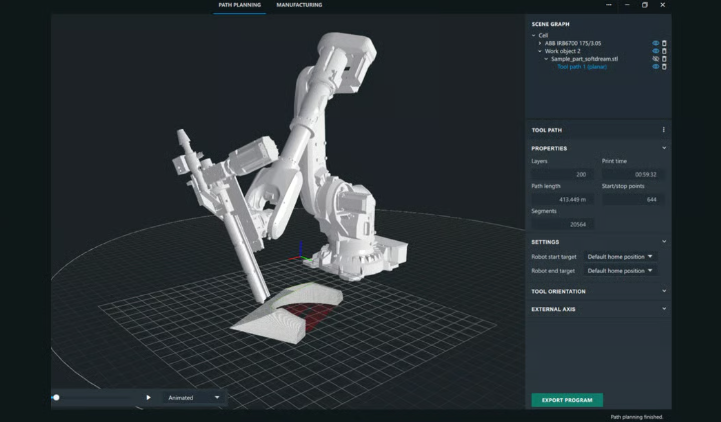Screen dimensions: 721x422
Task: Play the tool path animation
Action: click(x=148, y=397)
